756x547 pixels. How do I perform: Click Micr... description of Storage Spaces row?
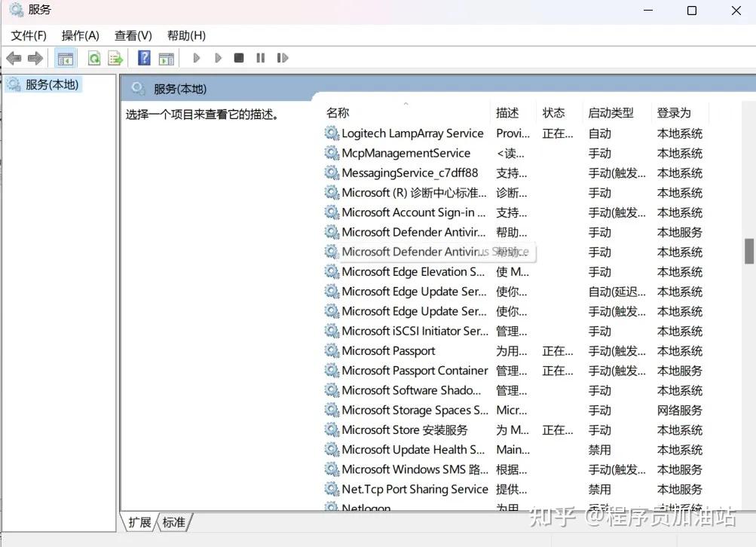click(x=512, y=410)
